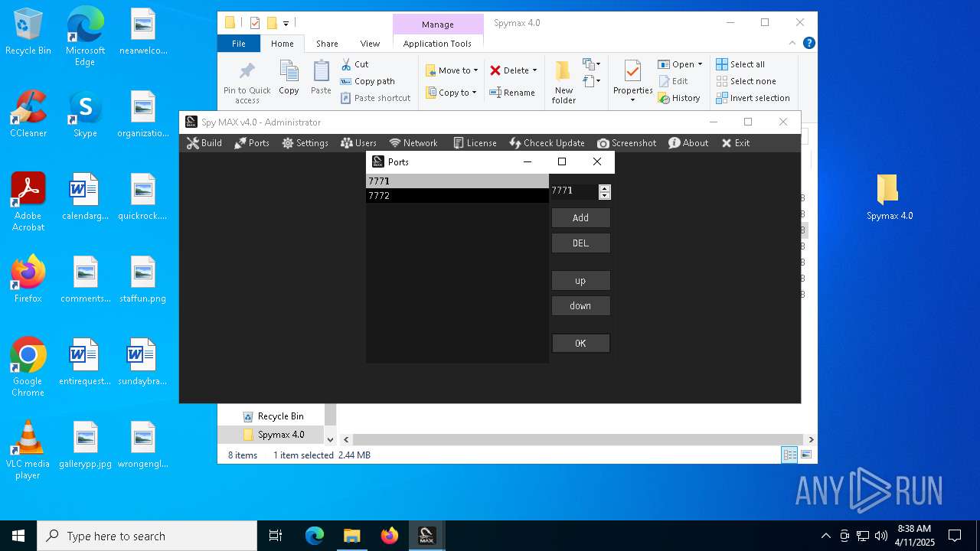Switch to Share tab in File Explorer
The image size is (980, 551).
(x=327, y=44)
